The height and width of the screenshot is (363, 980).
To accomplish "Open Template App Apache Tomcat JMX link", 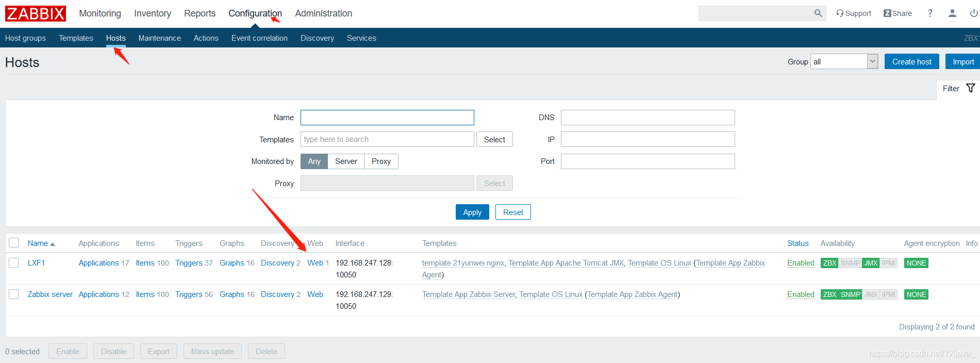I will pos(566,263).
